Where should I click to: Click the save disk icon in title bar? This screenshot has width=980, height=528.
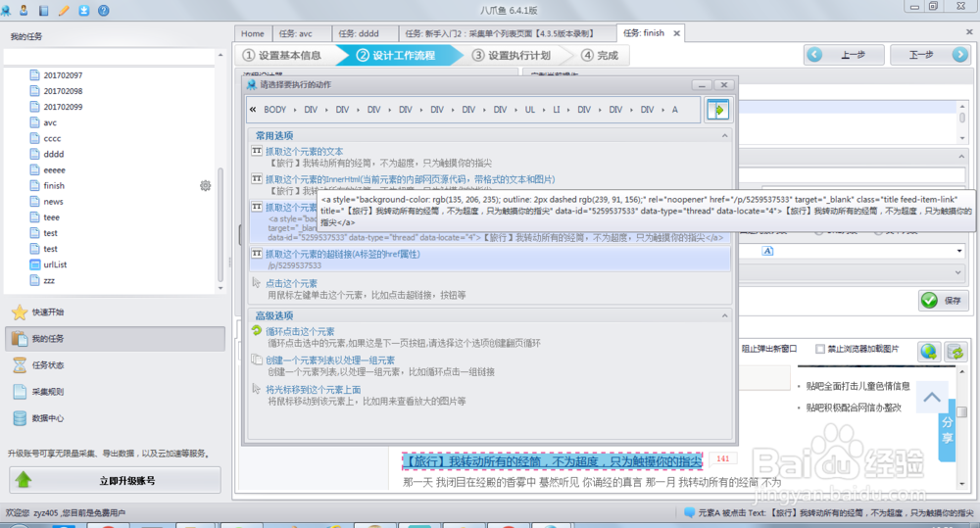tap(44, 10)
